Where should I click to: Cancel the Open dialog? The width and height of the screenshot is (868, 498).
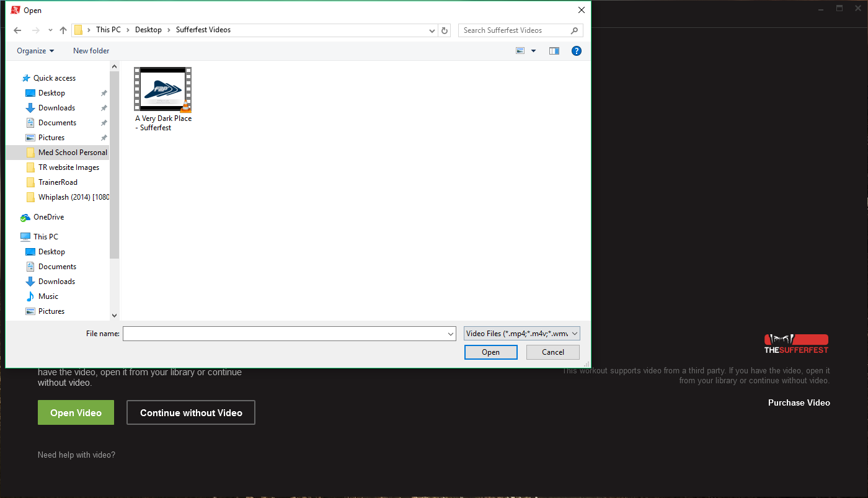tap(553, 352)
